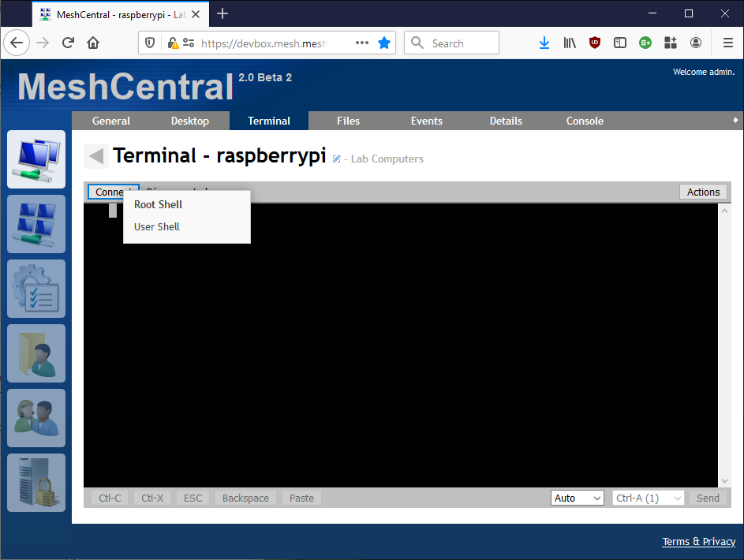Screen dimensions: 744x560
Task: Focus the browser Search field
Action: (x=451, y=43)
